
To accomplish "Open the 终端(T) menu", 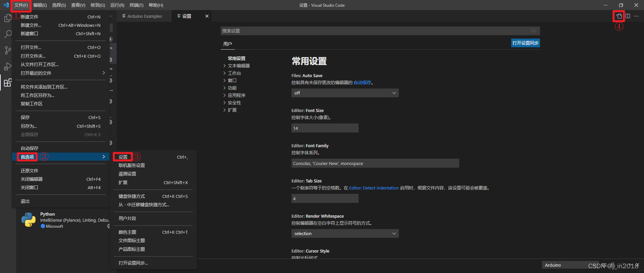I will click(x=136, y=5).
